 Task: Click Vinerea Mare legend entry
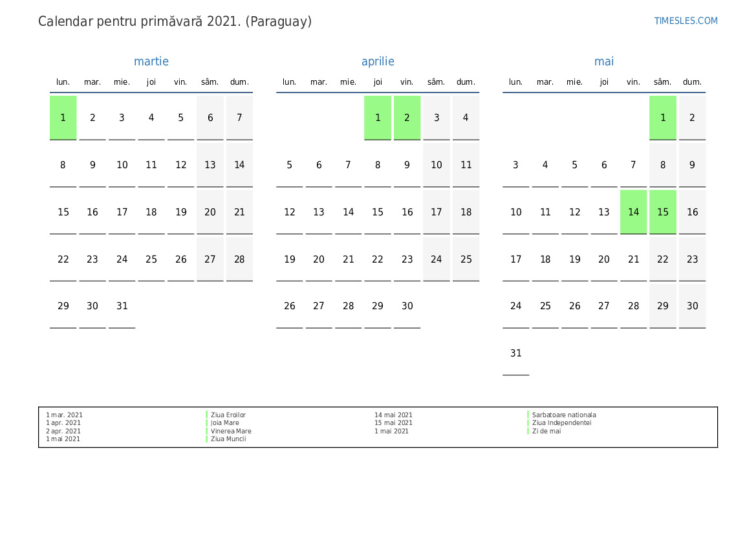click(231, 431)
